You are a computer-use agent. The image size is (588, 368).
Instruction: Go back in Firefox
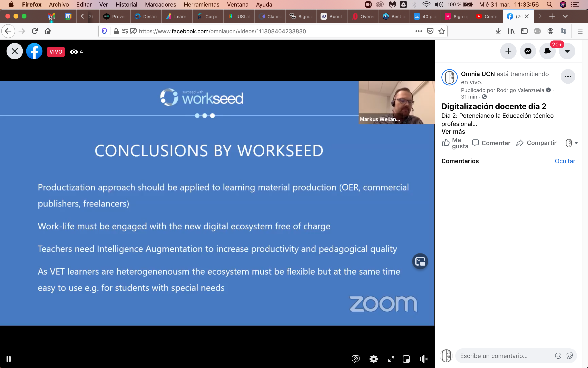click(x=8, y=31)
